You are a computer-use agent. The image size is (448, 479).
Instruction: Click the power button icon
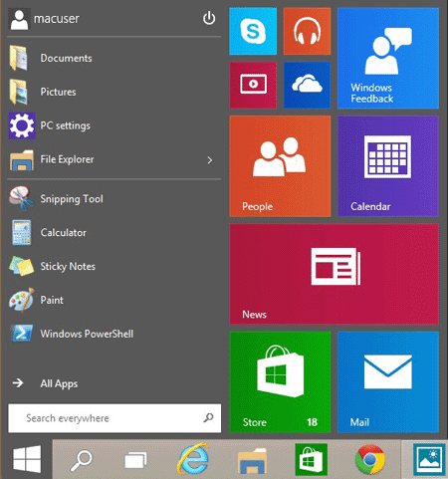coord(209,18)
